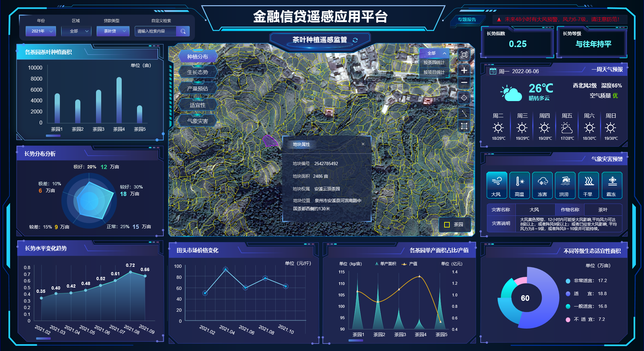Viewport: 644px width, 351px height.
Task: Open the 2021年 year dropdown
Action: [41, 31]
